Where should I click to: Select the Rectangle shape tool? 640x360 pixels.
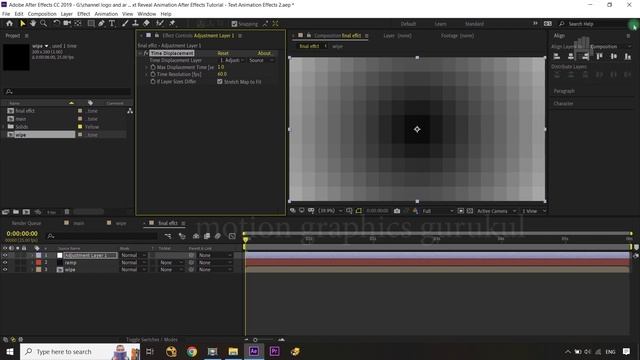(x=91, y=24)
